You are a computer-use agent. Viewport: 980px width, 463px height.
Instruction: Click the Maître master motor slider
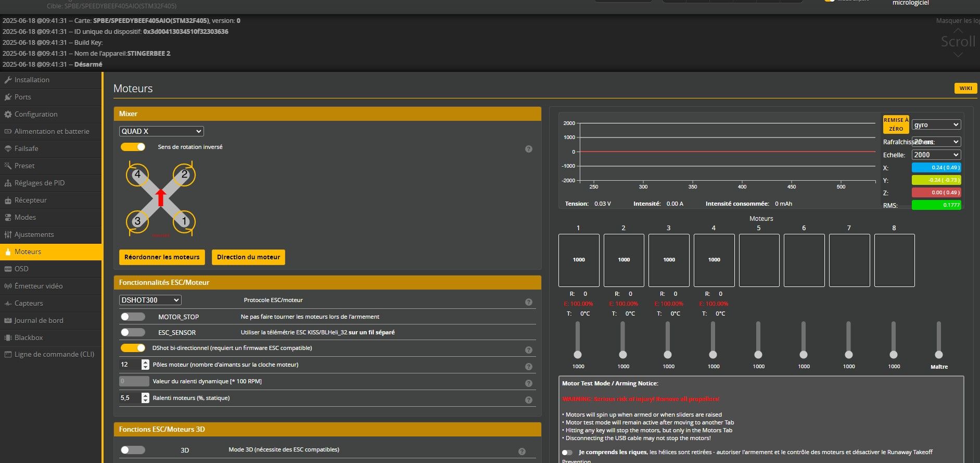pyautogui.click(x=938, y=354)
